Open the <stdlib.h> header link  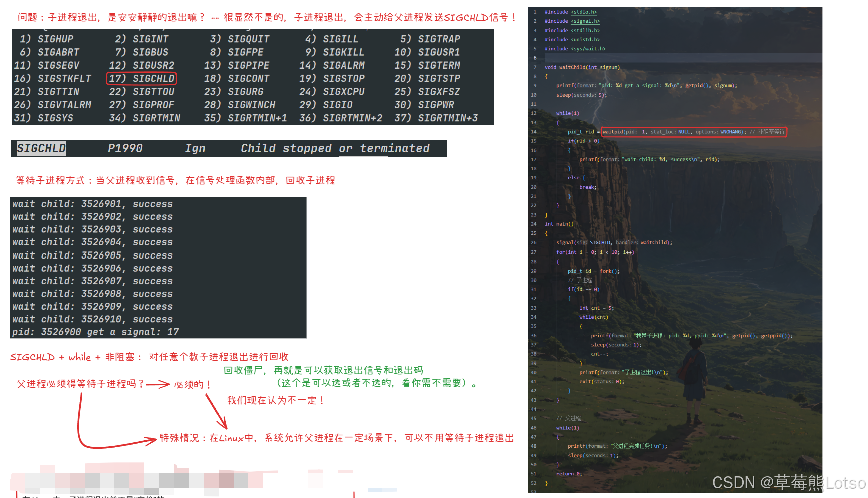pos(585,30)
